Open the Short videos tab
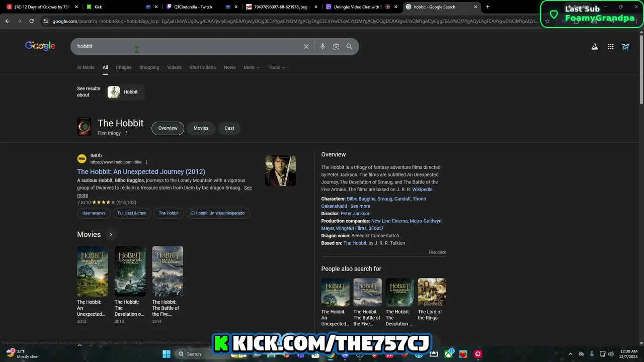 click(x=202, y=67)
